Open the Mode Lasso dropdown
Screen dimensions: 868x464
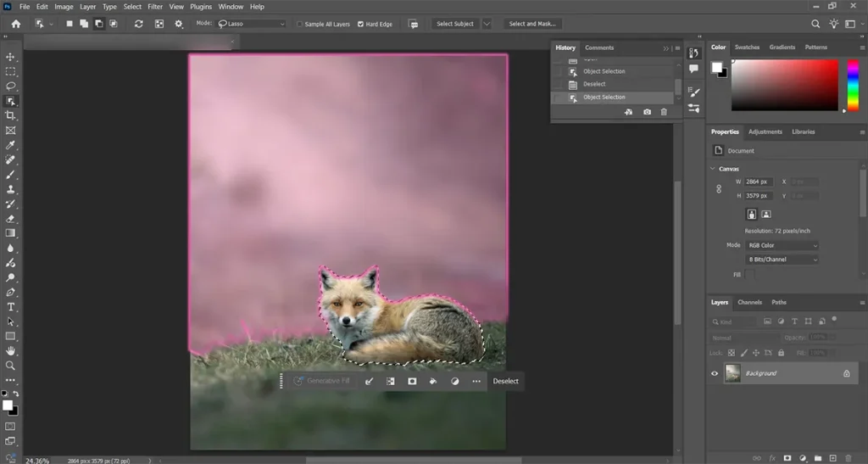click(251, 24)
